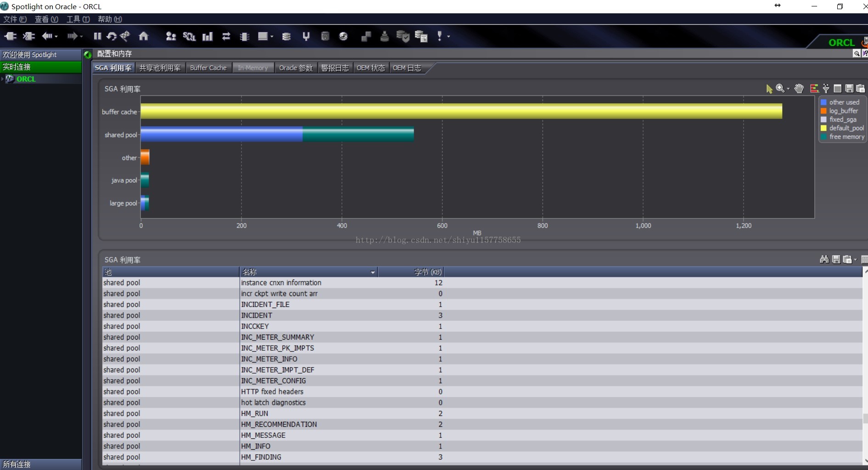Select the hot latch diagnostics row
The height and width of the screenshot is (470, 868).
(x=482, y=403)
